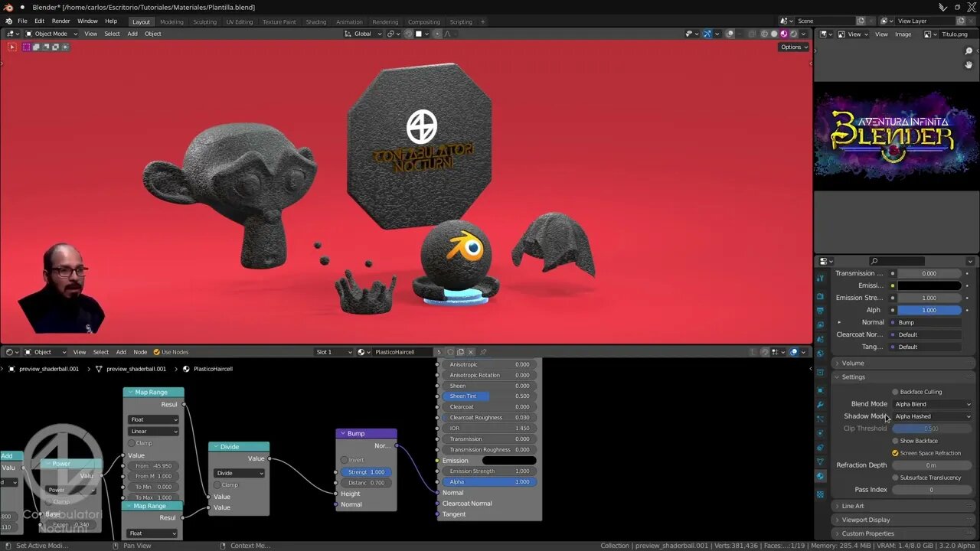Open the Output properties tab icon
Viewport: 980px width, 551px height.
(x=821, y=311)
